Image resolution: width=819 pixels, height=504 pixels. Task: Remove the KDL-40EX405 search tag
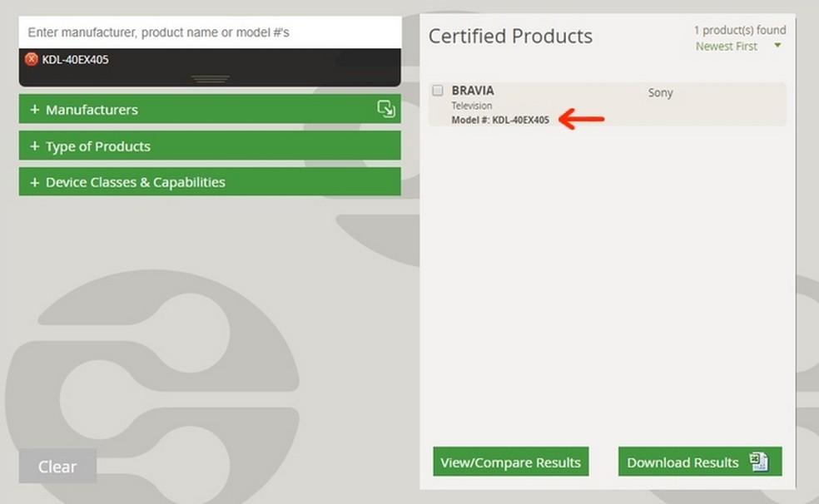pos(32,59)
